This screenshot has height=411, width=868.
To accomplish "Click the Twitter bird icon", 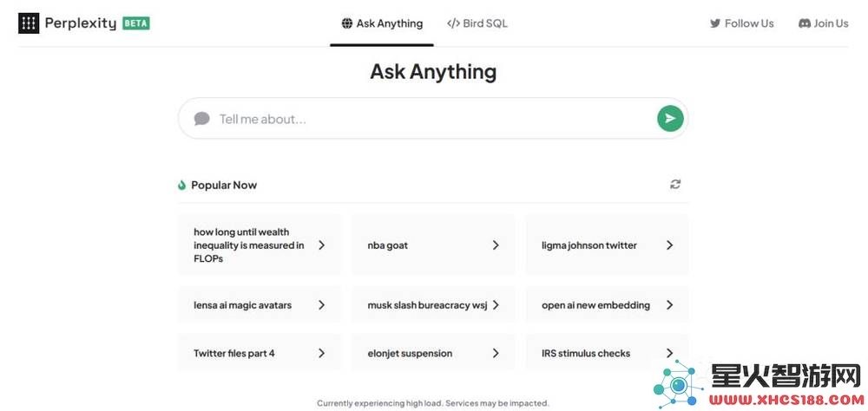I will click(715, 23).
